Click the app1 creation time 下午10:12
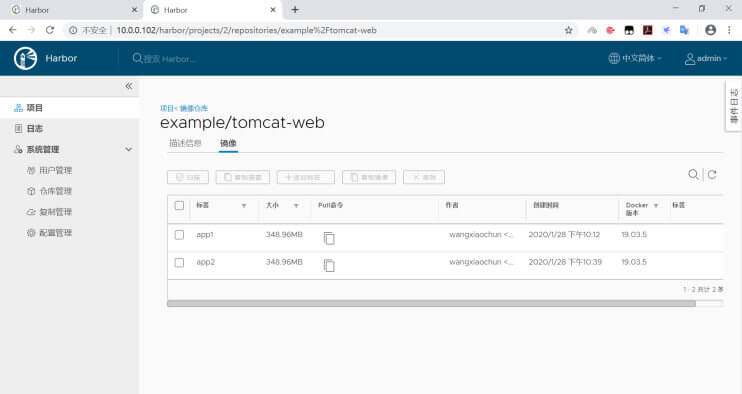Image resolution: width=742 pixels, height=394 pixels. point(564,235)
